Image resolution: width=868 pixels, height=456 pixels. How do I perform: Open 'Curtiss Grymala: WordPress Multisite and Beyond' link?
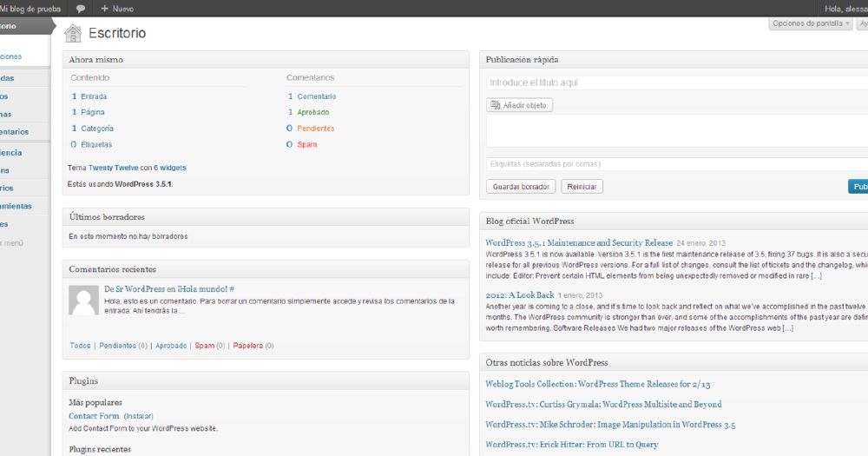pos(603,405)
